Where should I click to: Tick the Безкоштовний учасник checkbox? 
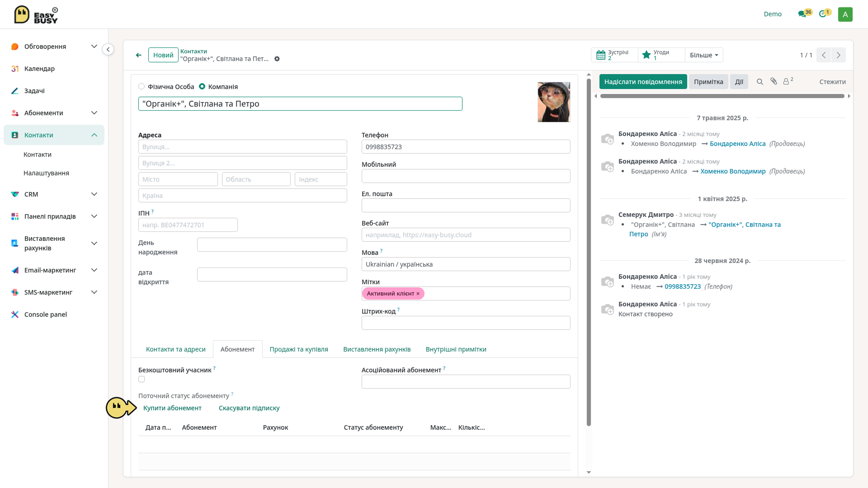[x=142, y=380]
